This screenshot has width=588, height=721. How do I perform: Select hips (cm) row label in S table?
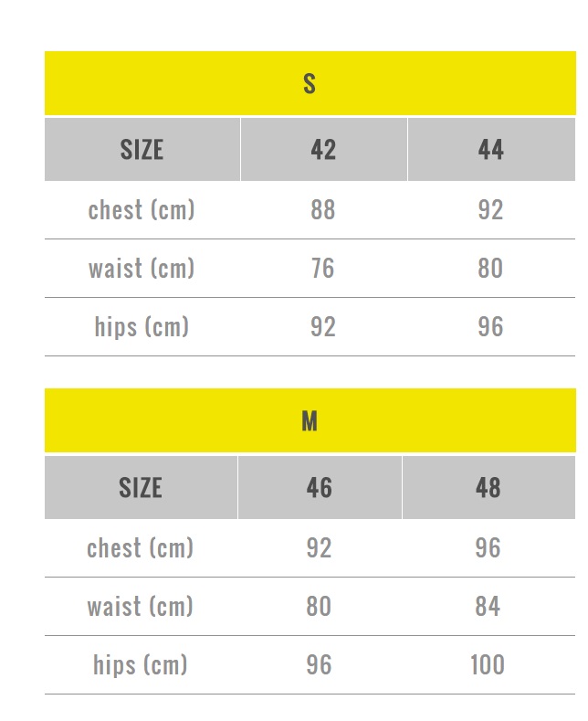142,327
